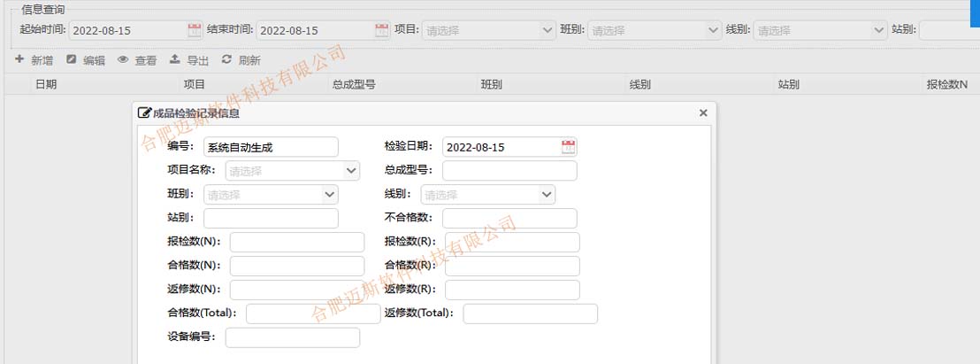Click the 日期 column header
The image size is (980, 364).
tap(46, 85)
